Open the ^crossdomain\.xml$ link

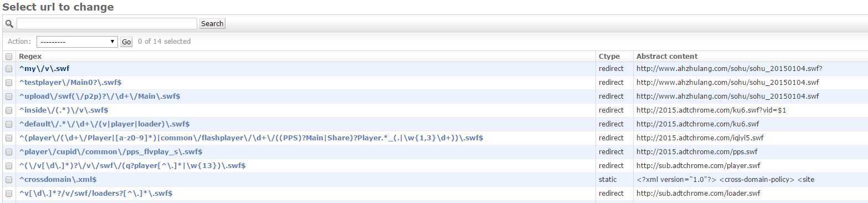pyautogui.click(x=58, y=179)
